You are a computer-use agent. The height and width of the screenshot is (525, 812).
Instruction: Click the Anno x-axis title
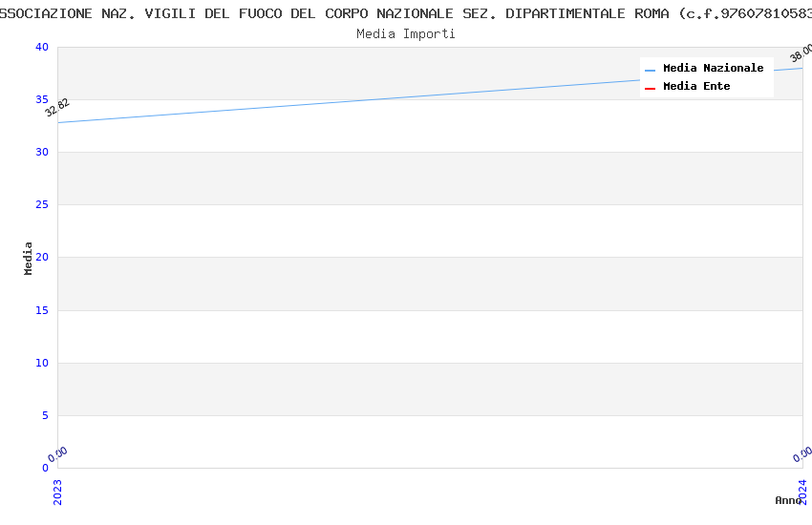(x=788, y=500)
